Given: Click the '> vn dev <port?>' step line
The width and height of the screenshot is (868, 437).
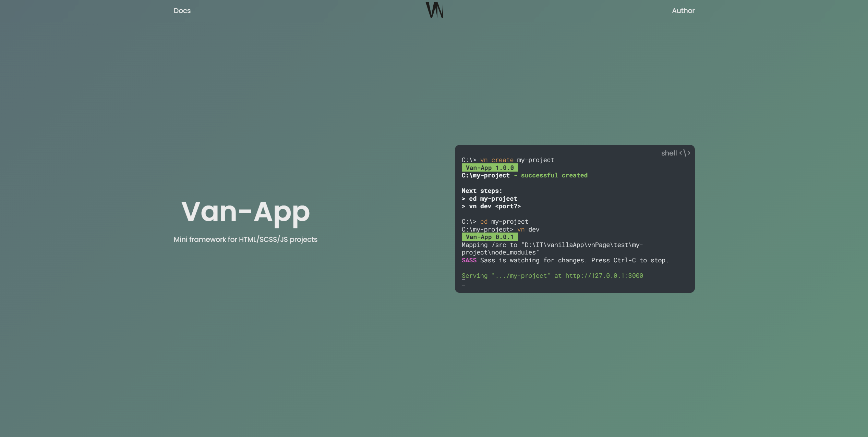Looking at the screenshot, I should click(491, 206).
